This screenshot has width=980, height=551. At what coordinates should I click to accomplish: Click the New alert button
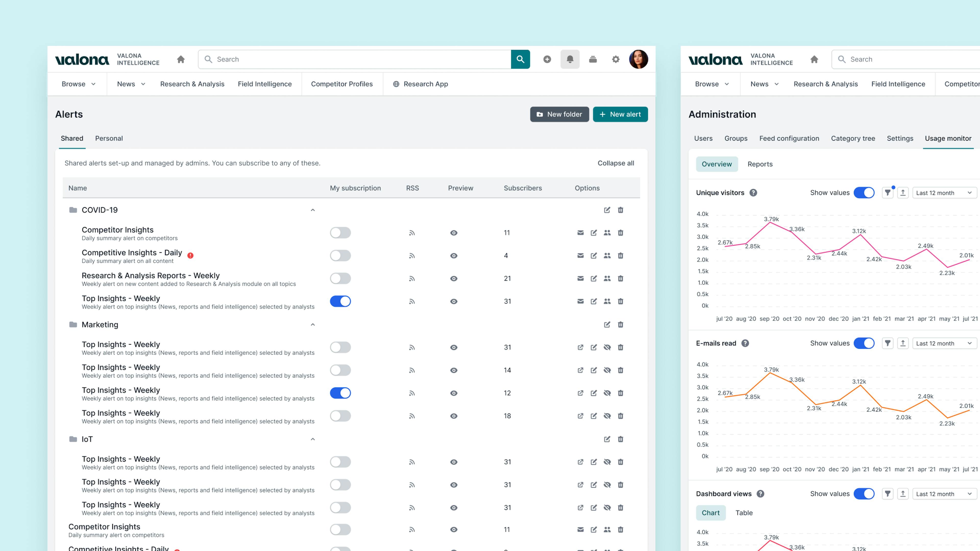pyautogui.click(x=620, y=115)
